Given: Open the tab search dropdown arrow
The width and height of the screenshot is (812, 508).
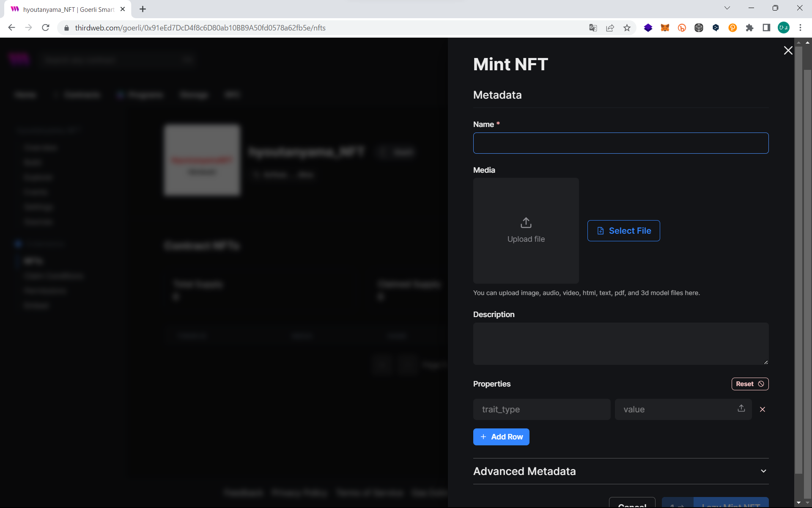Looking at the screenshot, I should (x=727, y=8).
